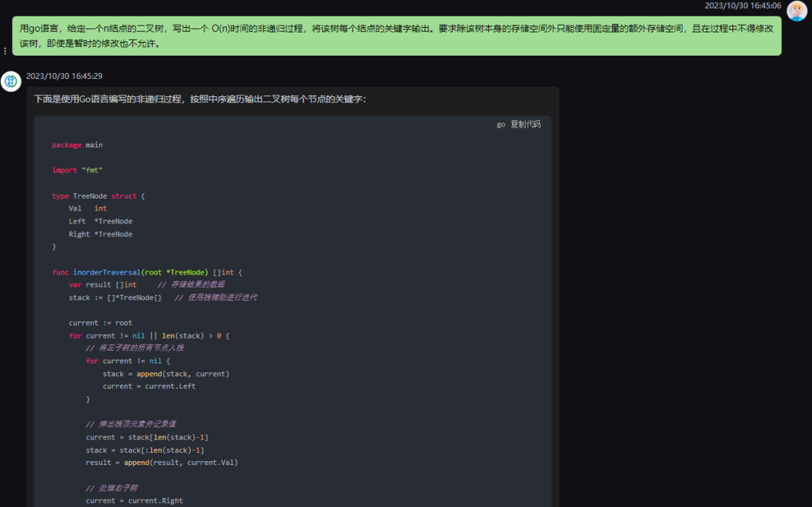
Task: Click the line import "fmt"
Action: [77, 171]
